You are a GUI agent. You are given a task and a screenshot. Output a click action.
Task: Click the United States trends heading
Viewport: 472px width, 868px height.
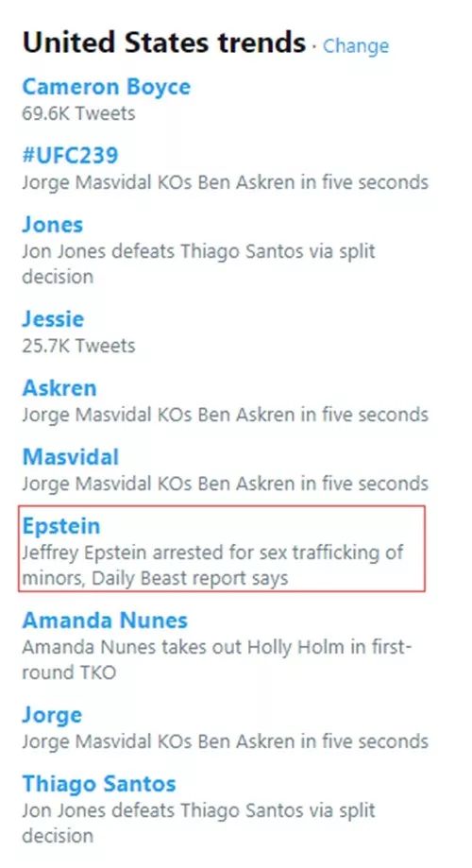164,43
